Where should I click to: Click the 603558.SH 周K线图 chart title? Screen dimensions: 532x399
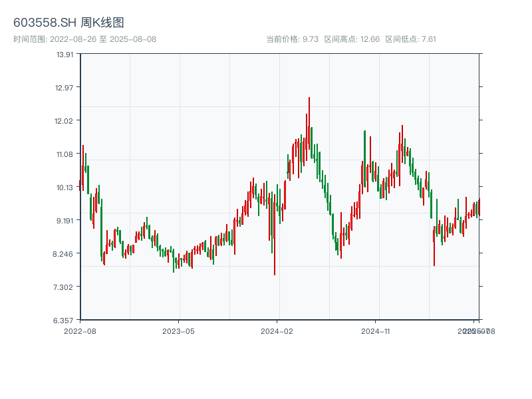(x=68, y=23)
